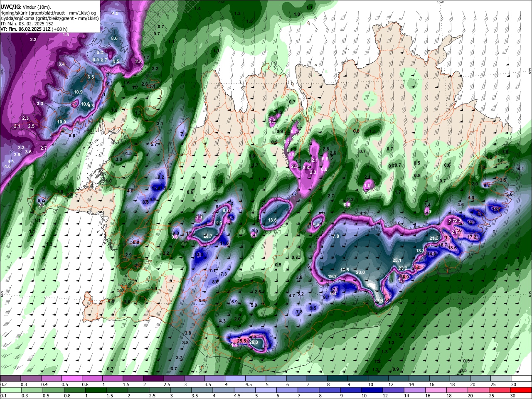Click the '18.6' precipitation value
532x399 pixels.
coord(452,248)
